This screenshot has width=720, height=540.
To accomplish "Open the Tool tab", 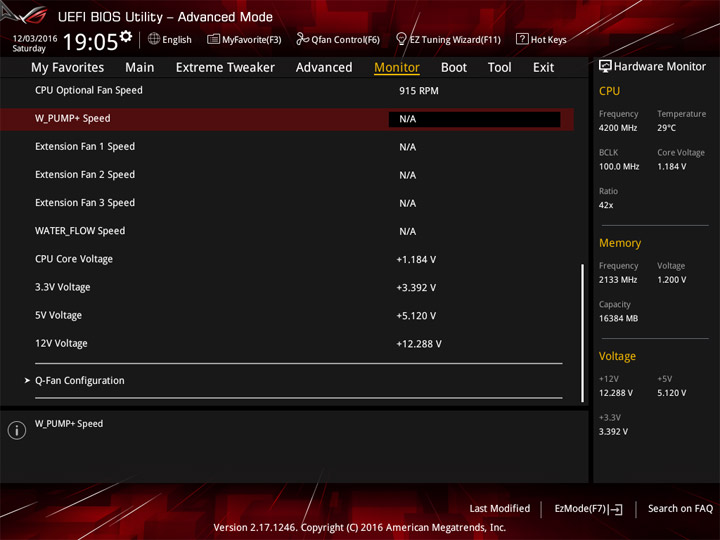I will pos(499,68).
